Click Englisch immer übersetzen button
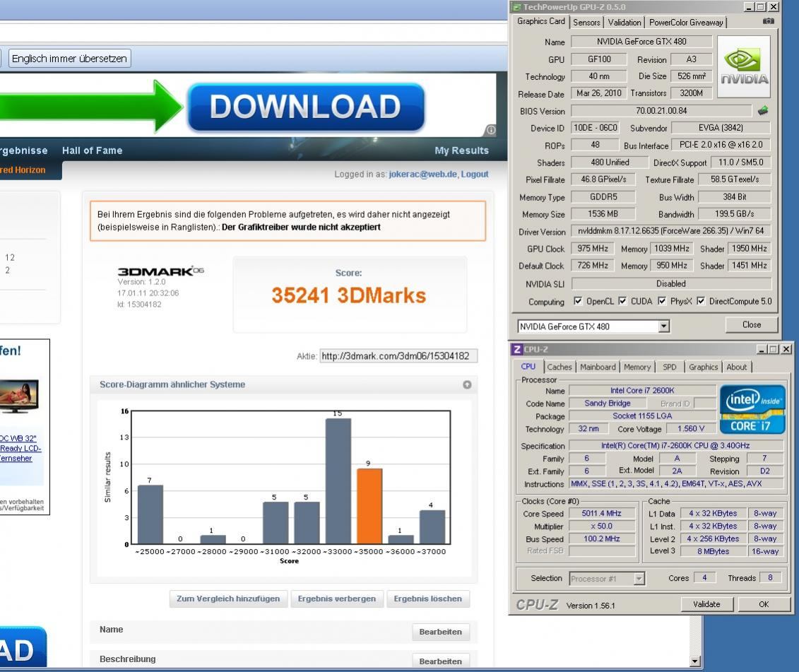Screen dimensions: 799x672 tap(70, 59)
